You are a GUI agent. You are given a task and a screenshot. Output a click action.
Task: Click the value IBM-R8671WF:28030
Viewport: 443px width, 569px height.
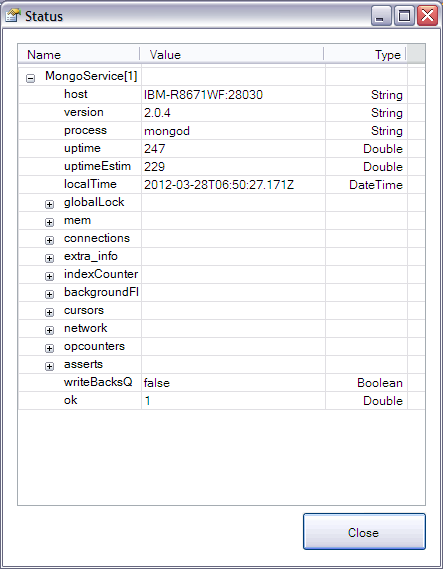click(203, 95)
